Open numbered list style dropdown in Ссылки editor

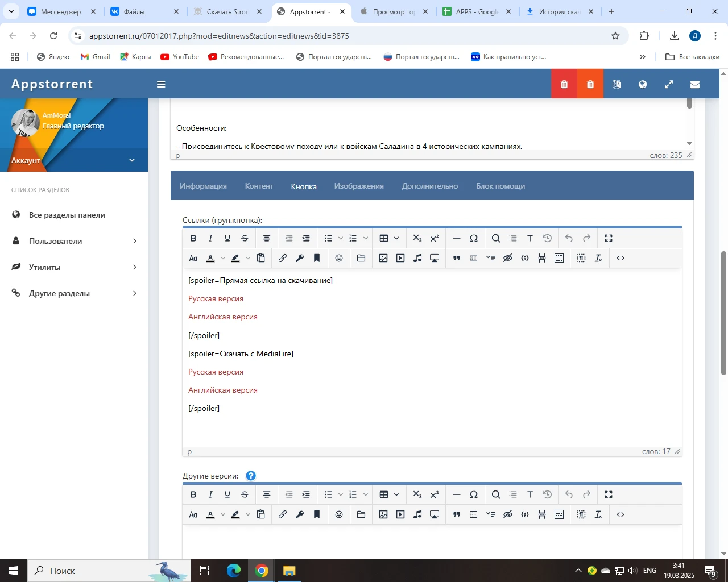tap(366, 238)
